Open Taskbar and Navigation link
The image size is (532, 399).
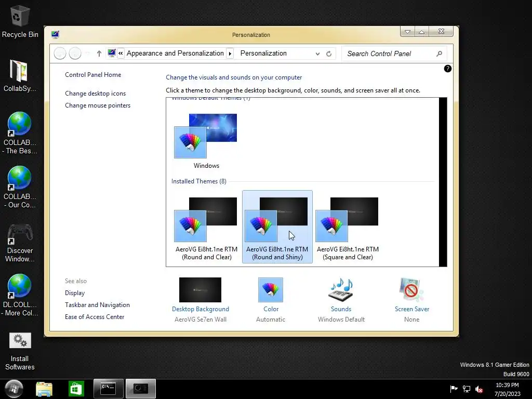(x=97, y=304)
